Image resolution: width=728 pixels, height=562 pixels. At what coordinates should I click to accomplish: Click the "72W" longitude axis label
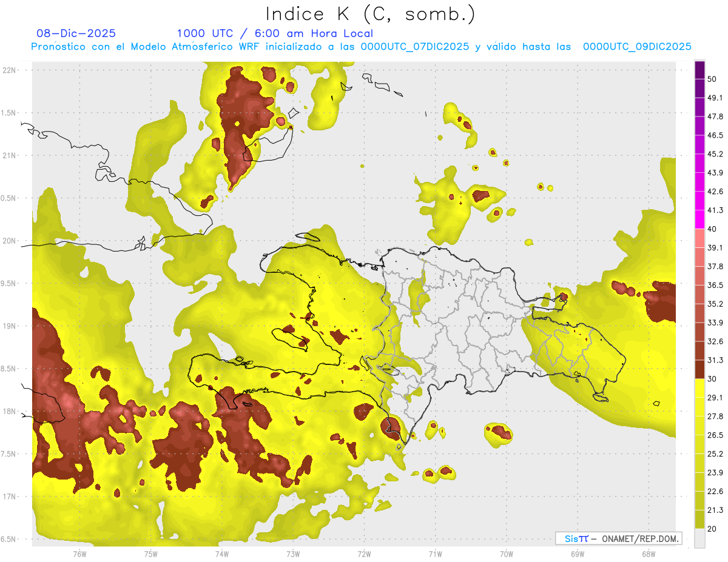tap(364, 554)
